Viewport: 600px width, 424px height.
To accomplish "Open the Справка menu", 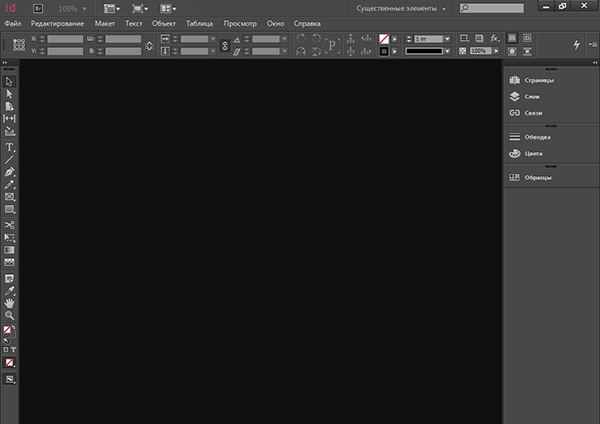I will click(307, 24).
